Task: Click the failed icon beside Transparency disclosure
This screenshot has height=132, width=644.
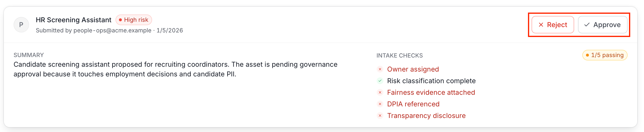Action: click(380, 116)
